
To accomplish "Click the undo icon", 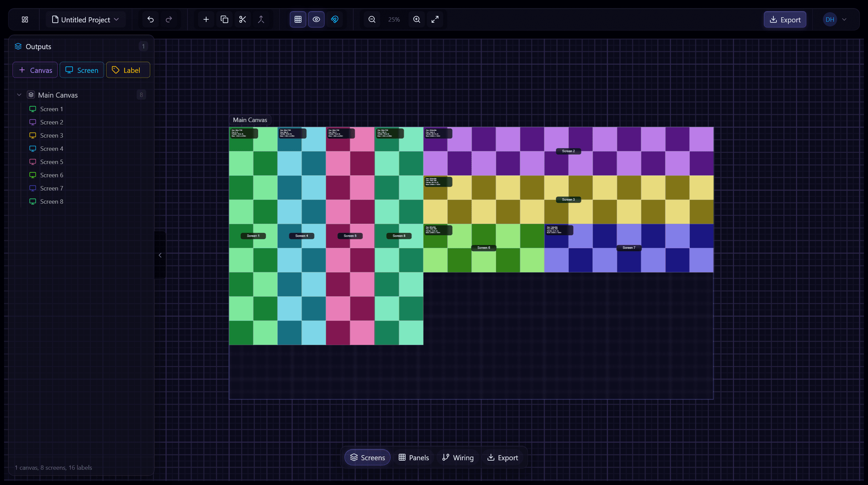I will click(150, 19).
